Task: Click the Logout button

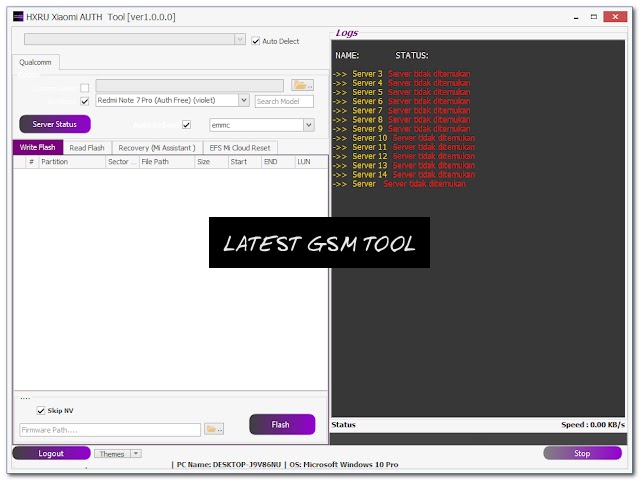Action: click(51, 454)
